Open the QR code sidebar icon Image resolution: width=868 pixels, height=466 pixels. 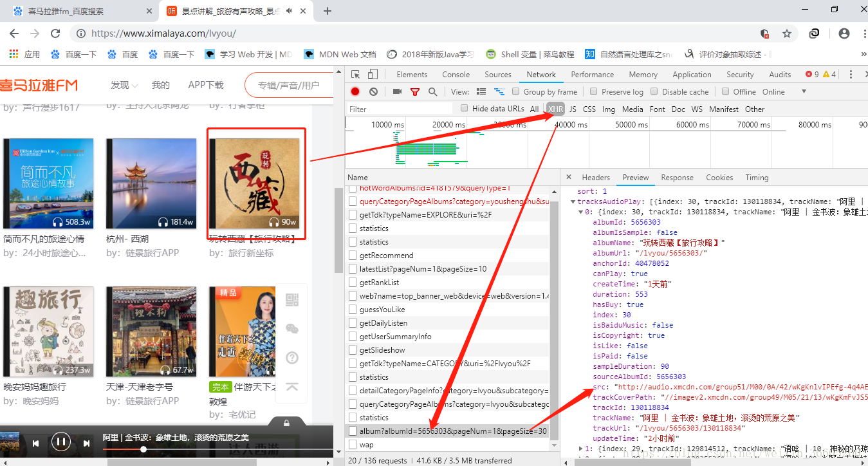point(292,301)
